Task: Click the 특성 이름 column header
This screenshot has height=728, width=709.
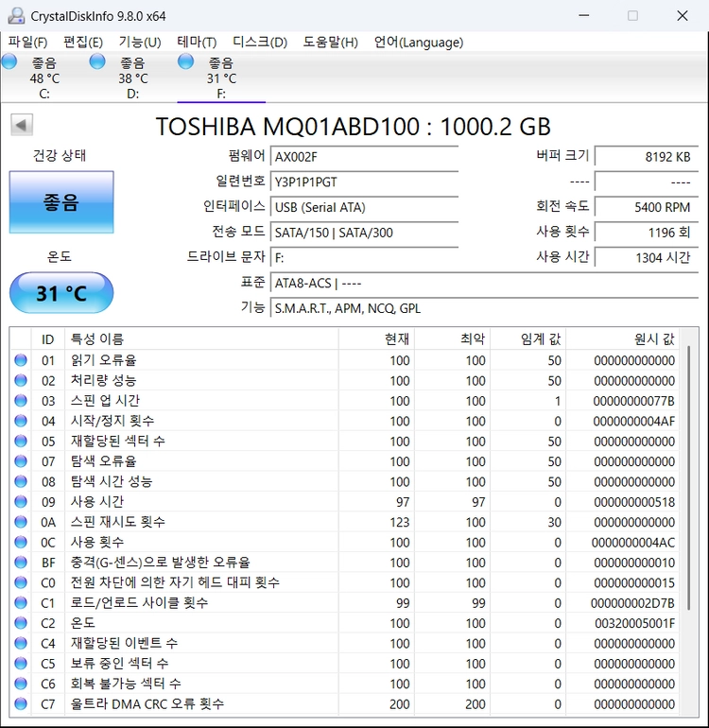Action: click(x=201, y=338)
